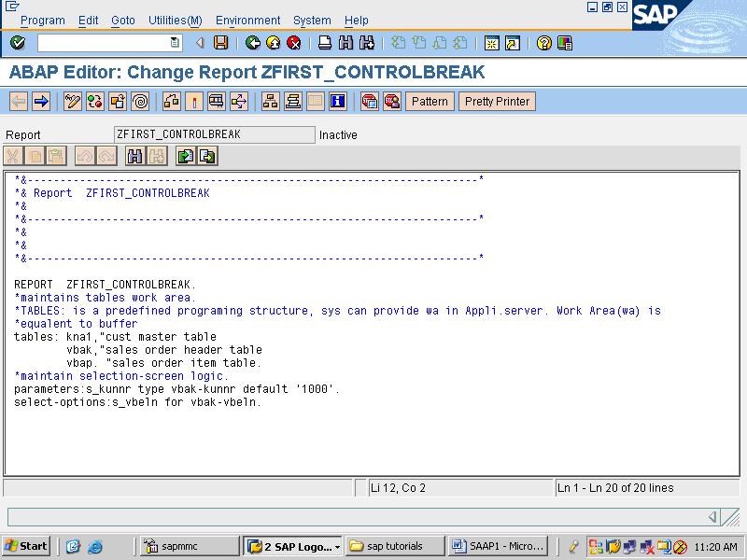This screenshot has height=560, width=747.
Task: Open the sap tutorials folder in taskbar
Action: [386, 545]
